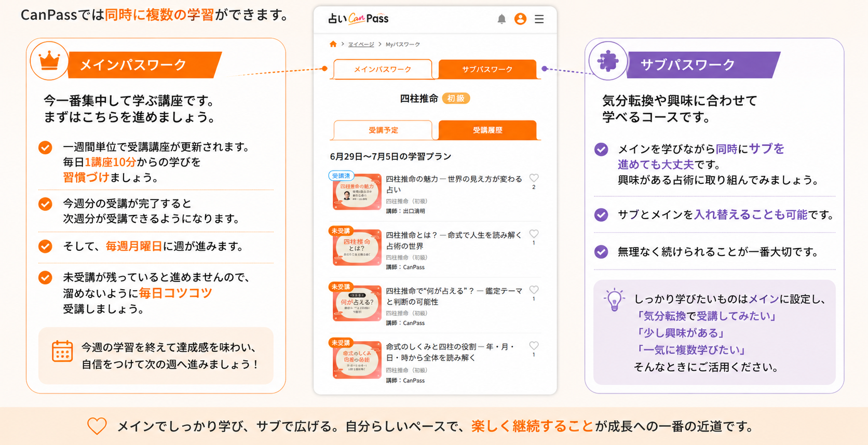Open lesson title 命式のしくみと四柱の役割
Screen dimensions: 868x445
coord(451,352)
